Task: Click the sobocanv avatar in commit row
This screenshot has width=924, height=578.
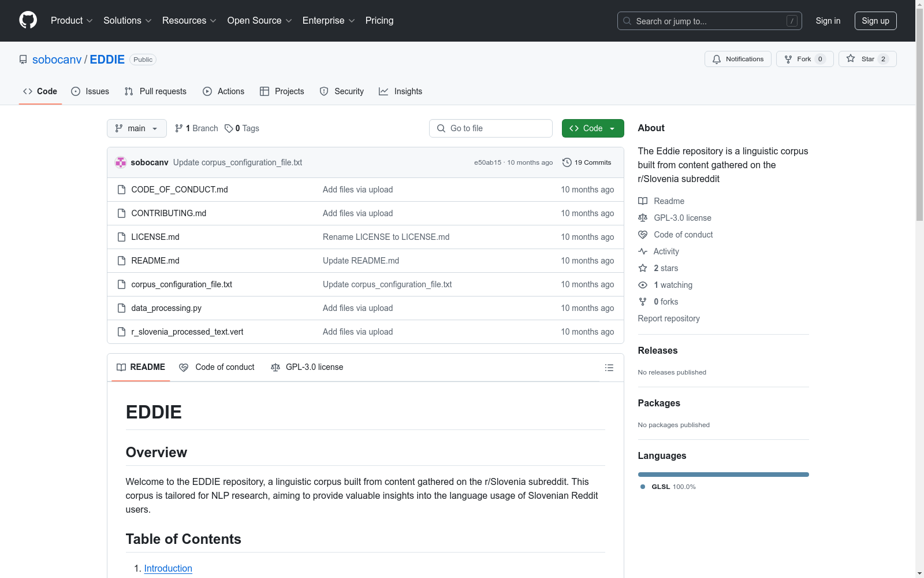Action: tap(121, 162)
